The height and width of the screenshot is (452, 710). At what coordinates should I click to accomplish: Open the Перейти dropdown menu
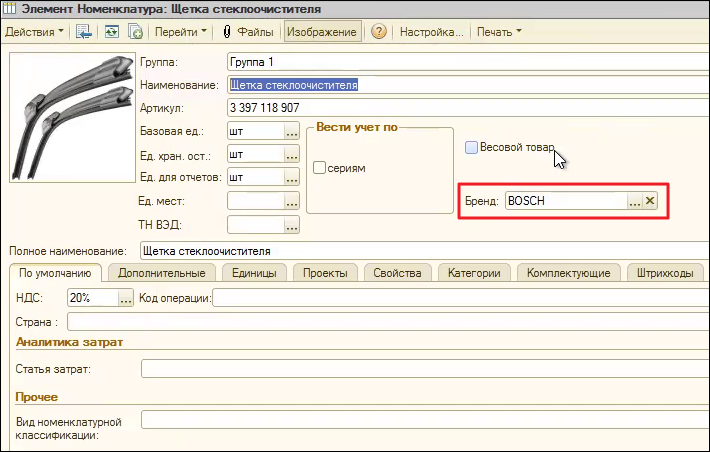point(180,32)
